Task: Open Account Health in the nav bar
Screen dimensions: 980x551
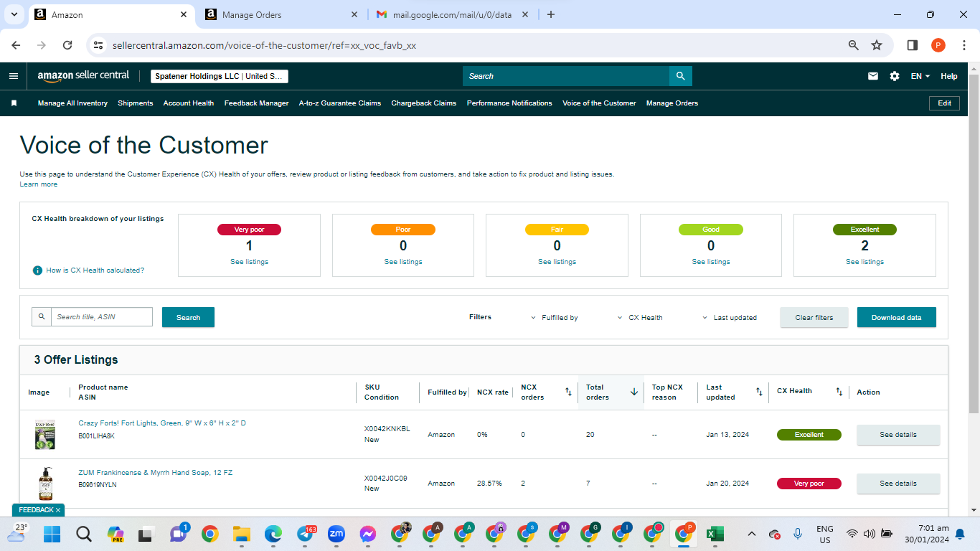Action: pos(189,103)
